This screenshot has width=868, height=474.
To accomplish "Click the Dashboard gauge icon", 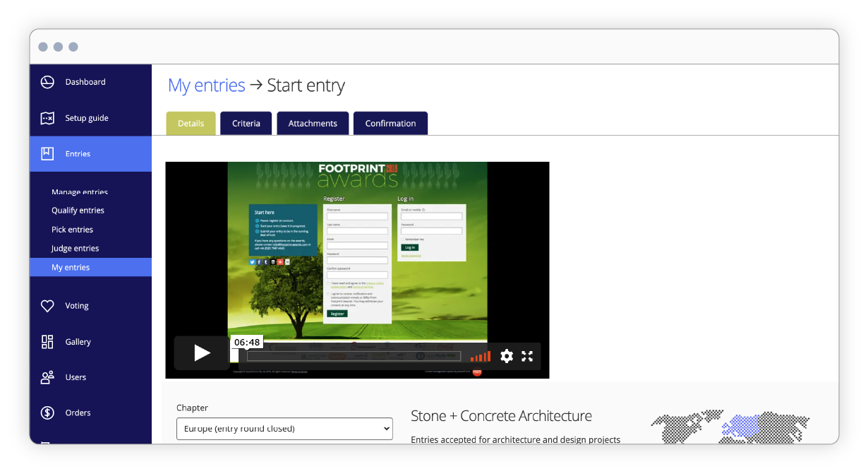I will tap(47, 82).
